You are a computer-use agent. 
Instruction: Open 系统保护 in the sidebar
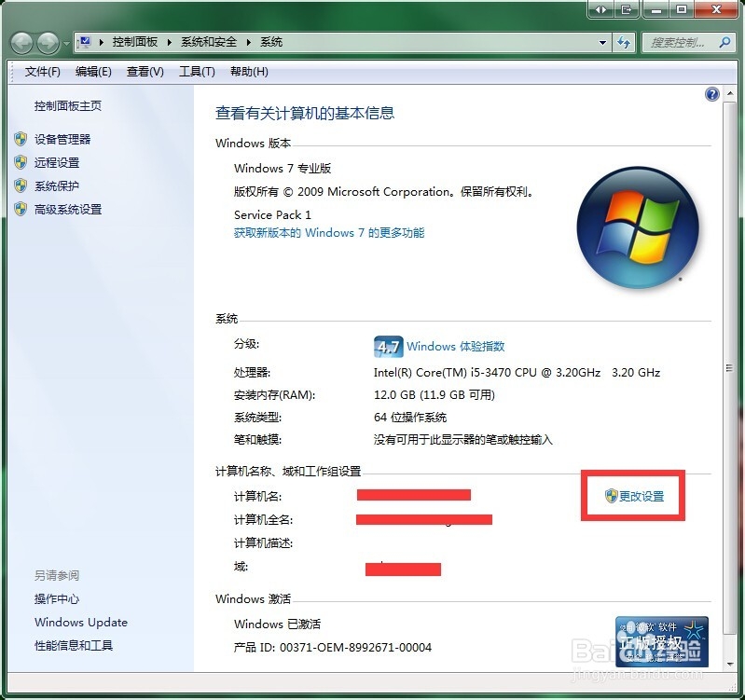tap(57, 185)
